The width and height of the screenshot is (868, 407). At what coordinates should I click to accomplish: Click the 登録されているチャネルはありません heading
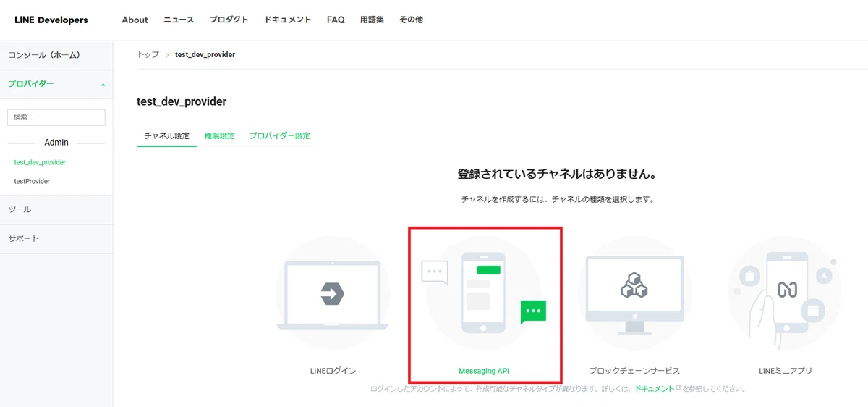tap(557, 175)
